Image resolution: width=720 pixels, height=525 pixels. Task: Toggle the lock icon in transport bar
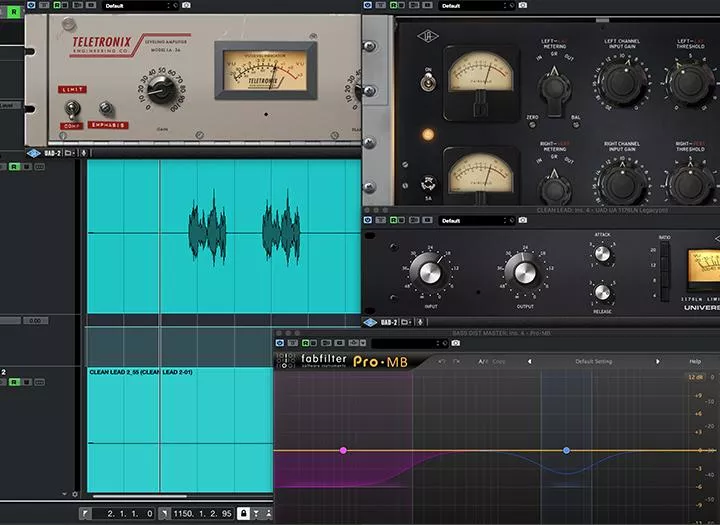tap(243, 513)
